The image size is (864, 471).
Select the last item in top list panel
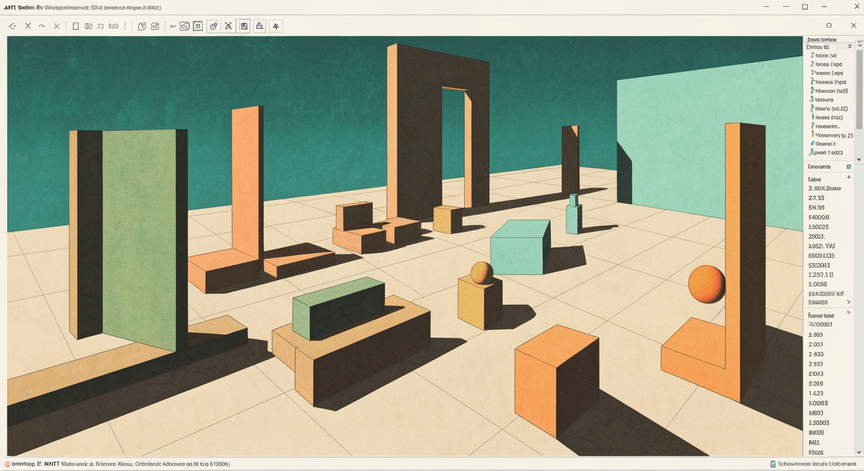point(827,153)
